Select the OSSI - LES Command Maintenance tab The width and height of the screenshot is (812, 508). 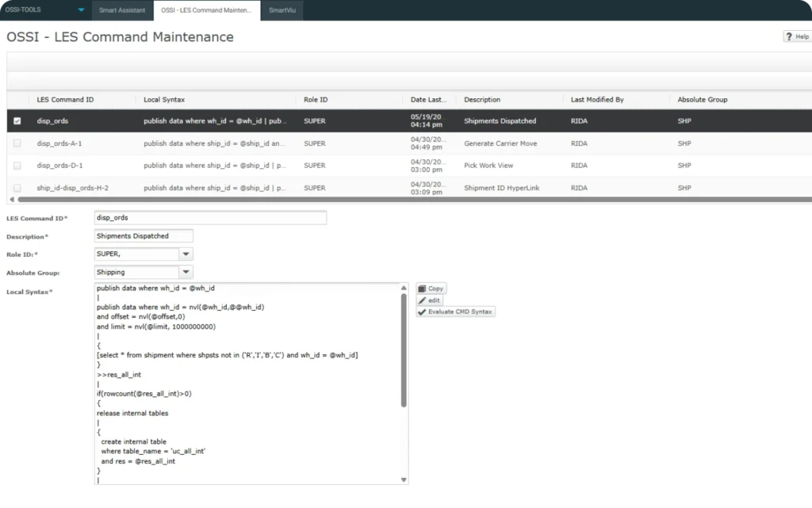[x=206, y=10]
